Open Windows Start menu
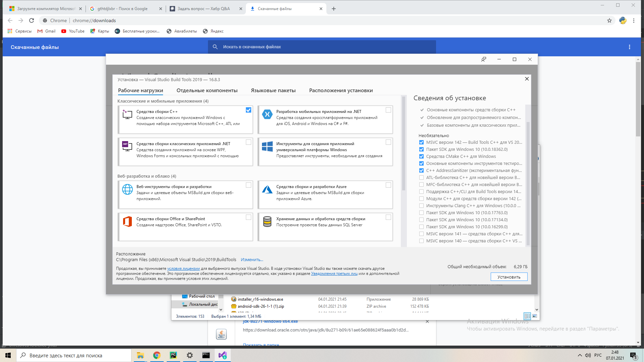The width and height of the screenshot is (644, 362). coord(8,355)
